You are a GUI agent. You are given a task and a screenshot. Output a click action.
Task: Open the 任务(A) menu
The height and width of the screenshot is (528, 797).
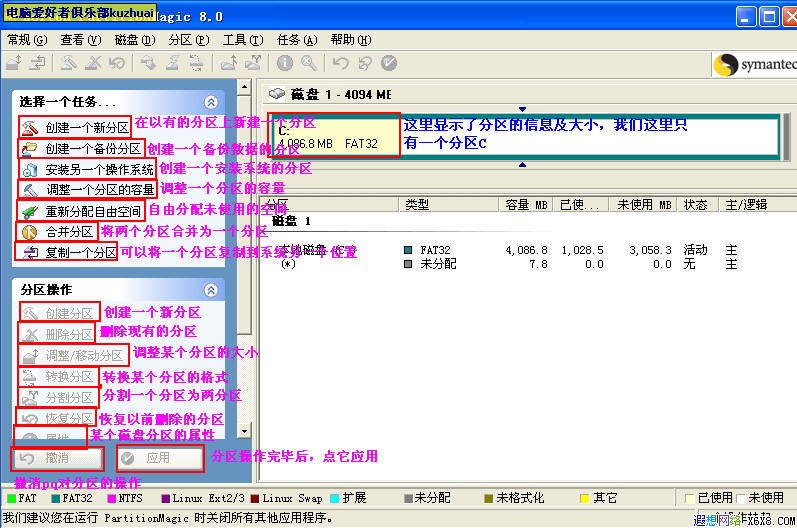point(297,40)
